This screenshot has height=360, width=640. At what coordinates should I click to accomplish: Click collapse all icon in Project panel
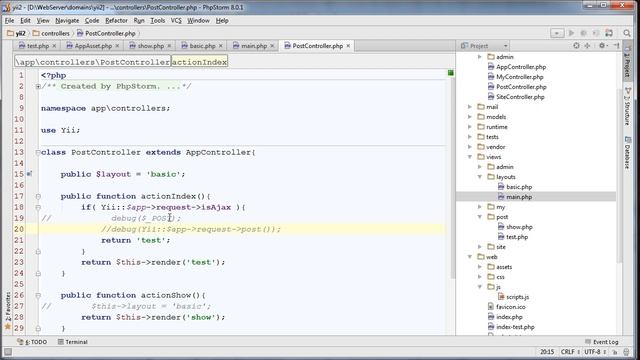(587, 46)
